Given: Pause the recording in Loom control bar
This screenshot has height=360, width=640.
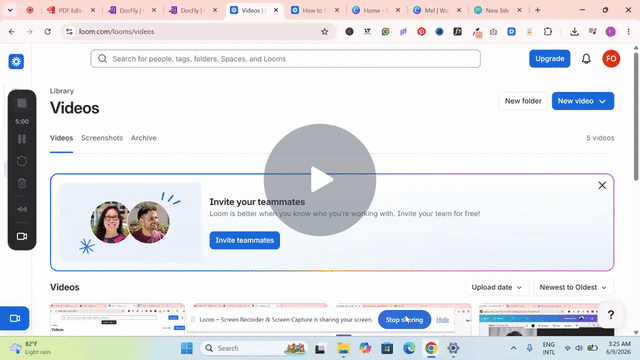Looking at the screenshot, I should point(22,139).
